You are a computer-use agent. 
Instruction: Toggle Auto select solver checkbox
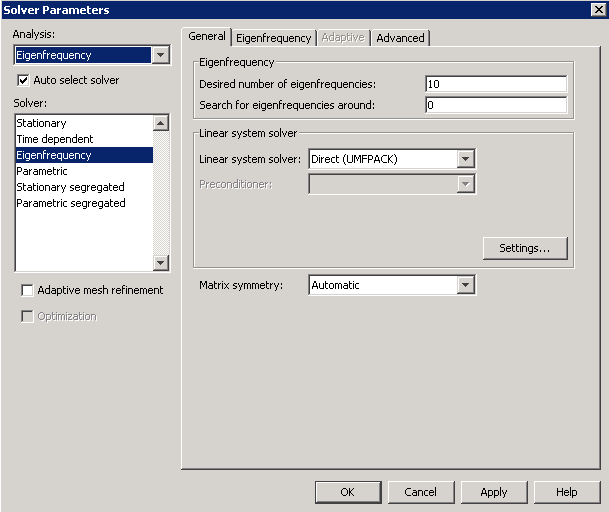point(23,80)
